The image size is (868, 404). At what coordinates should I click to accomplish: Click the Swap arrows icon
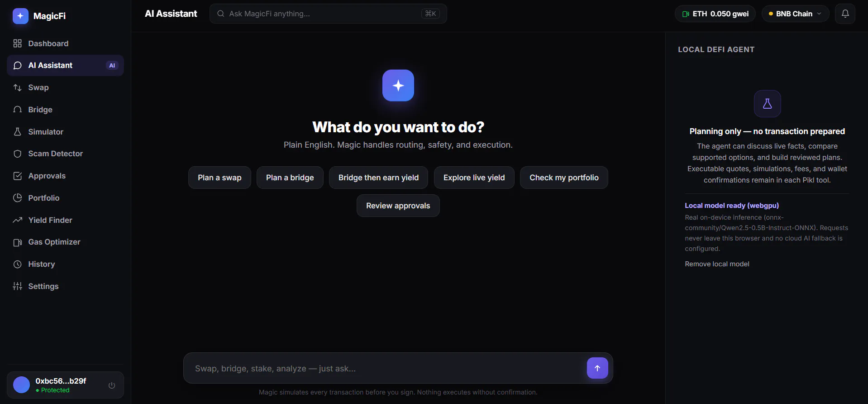[18, 88]
